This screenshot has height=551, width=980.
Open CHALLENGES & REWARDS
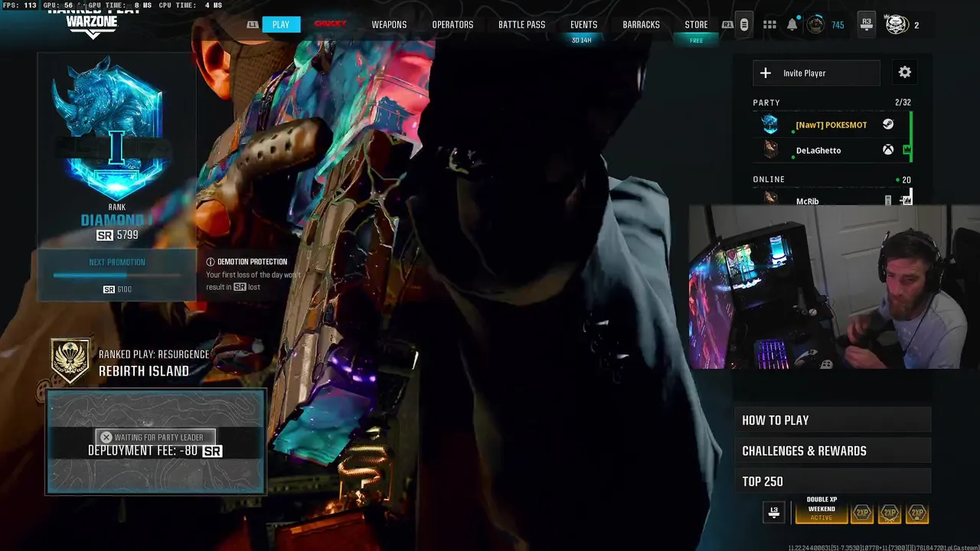point(833,451)
